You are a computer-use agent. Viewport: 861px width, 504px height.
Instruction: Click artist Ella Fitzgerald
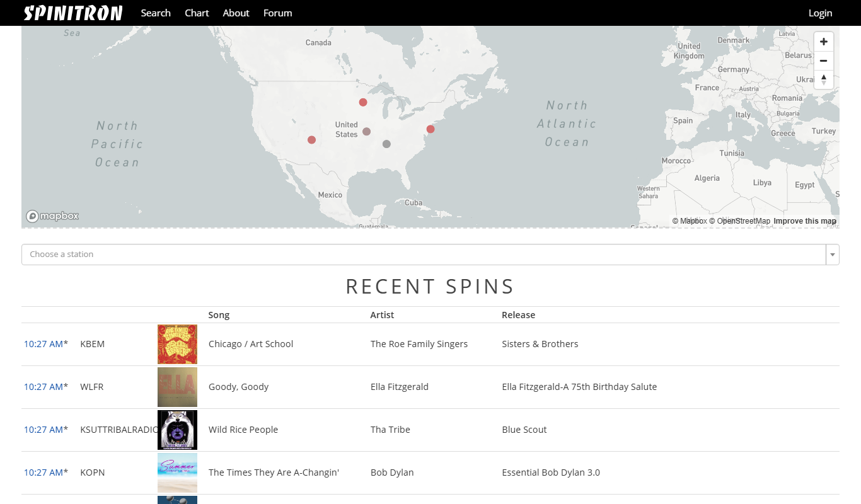(400, 387)
